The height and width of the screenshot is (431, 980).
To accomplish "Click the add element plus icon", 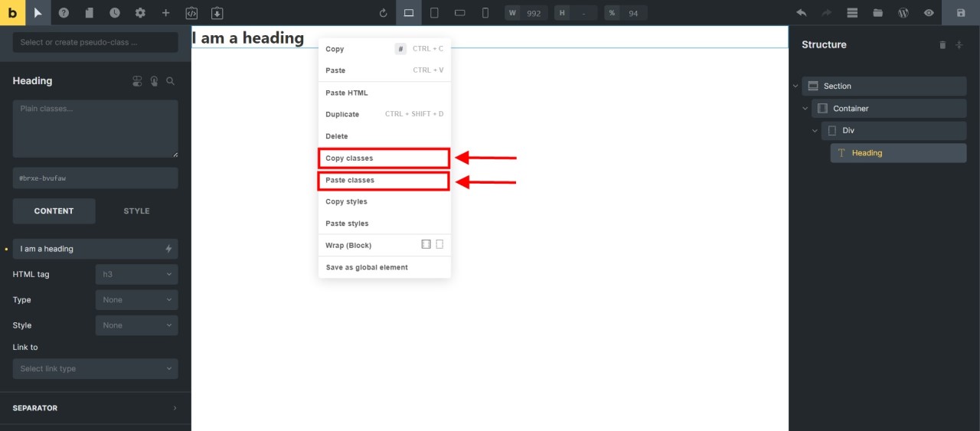I will click(x=165, y=13).
